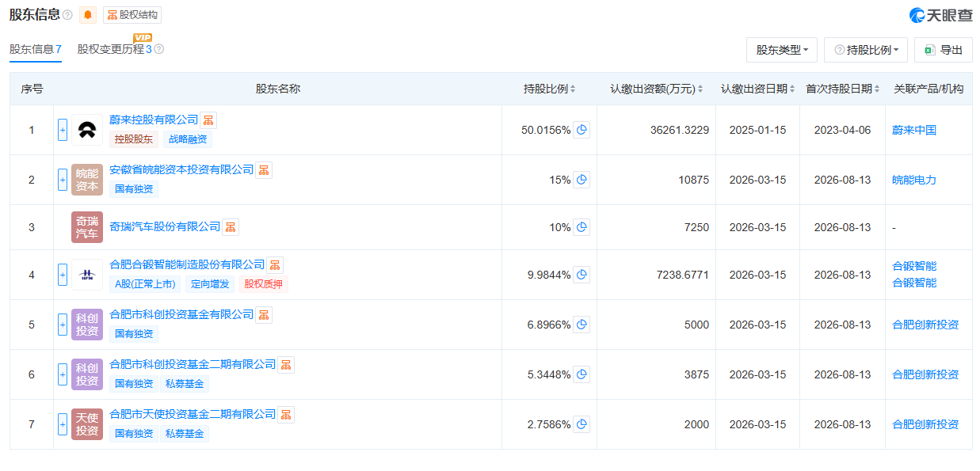Click pie chart icon next to 9.9844%

tap(582, 275)
